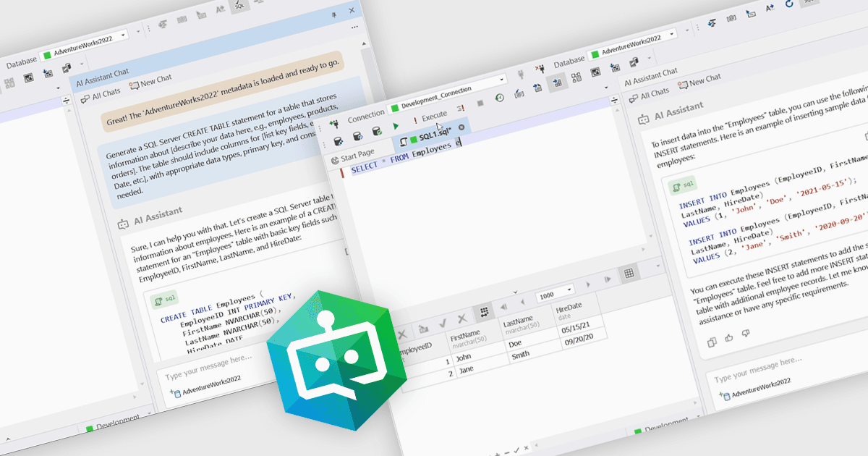Open All Chats in the right AI panel
Screen dimensions: 868x456
point(649,94)
